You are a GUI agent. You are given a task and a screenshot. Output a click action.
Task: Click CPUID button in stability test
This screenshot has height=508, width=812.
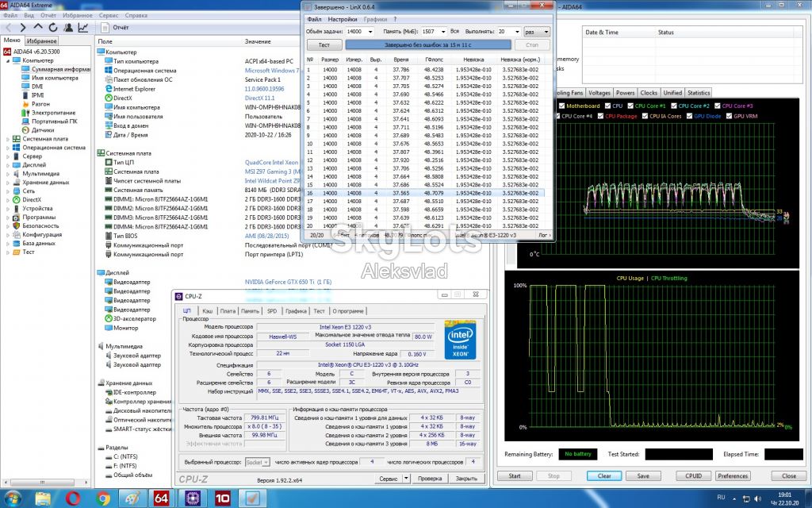click(x=693, y=476)
